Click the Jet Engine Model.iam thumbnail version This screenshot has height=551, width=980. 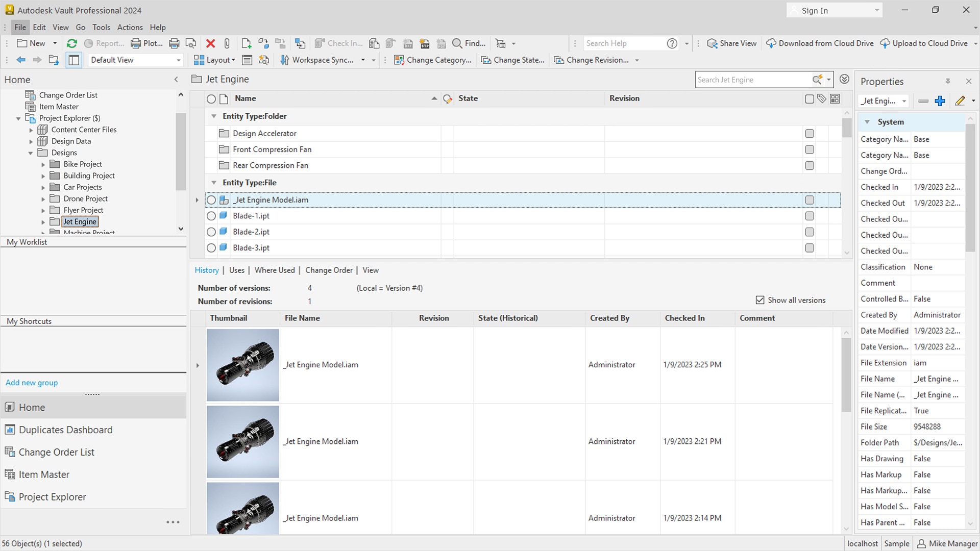[242, 364]
